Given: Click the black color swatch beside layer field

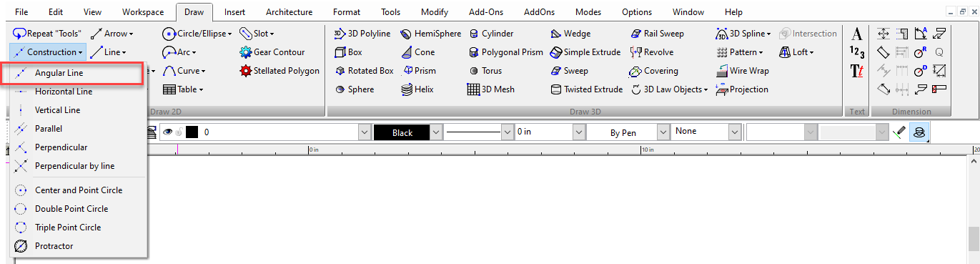Looking at the screenshot, I should [191, 132].
